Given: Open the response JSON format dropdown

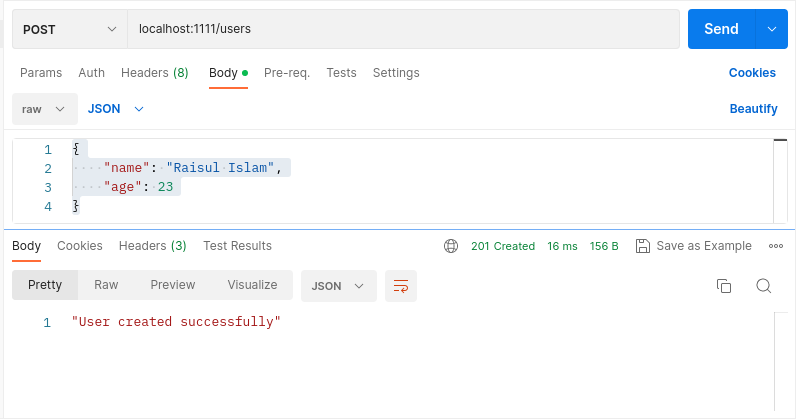Looking at the screenshot, I should click(x=338, y=286).
